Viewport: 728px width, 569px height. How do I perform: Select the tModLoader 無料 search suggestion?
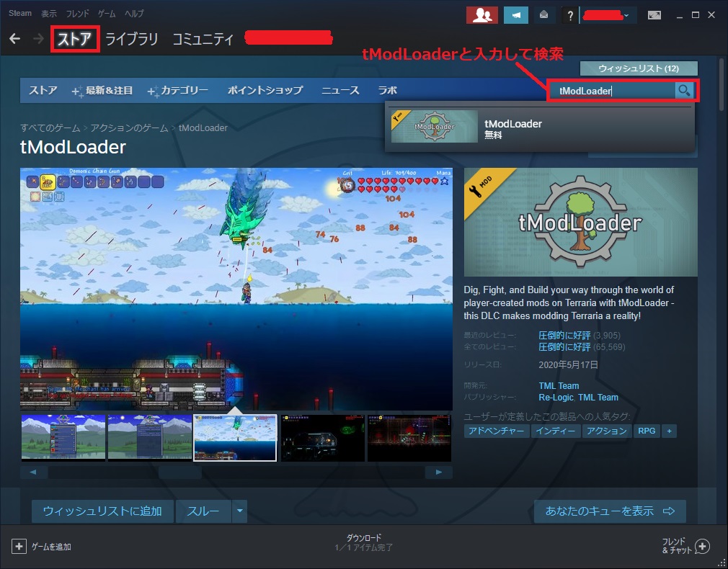click(539, 126)
